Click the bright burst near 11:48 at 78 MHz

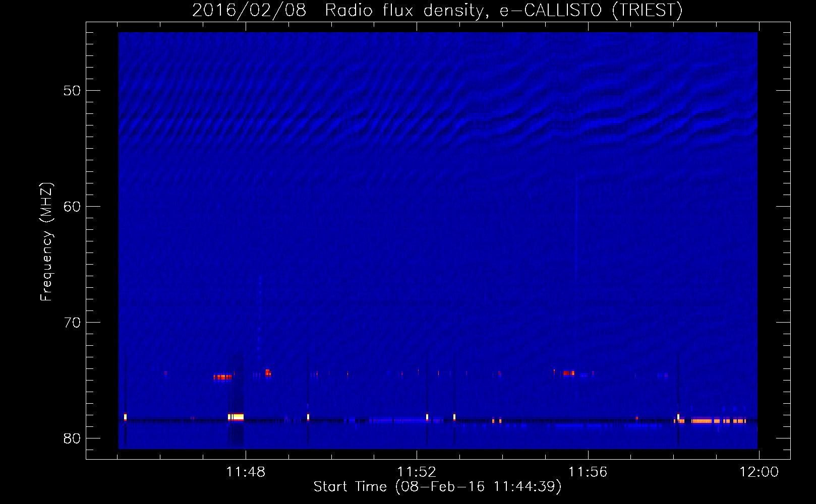click(236, 417)
